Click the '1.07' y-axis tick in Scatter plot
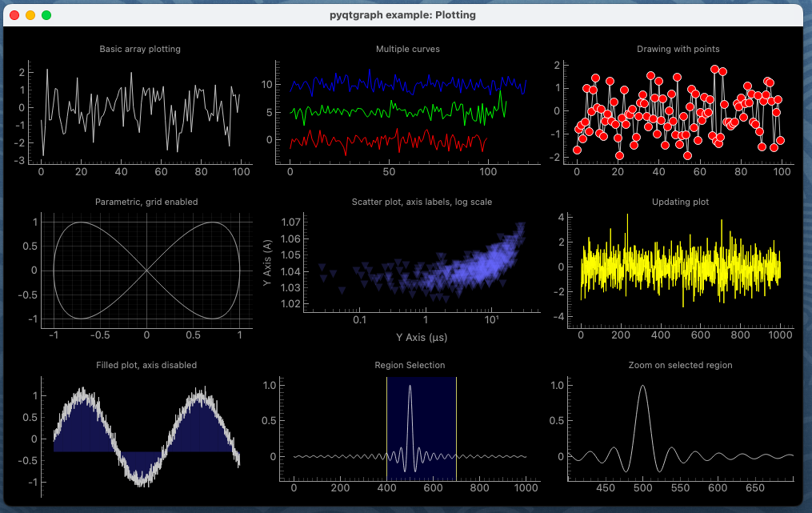This screenshot has width=812, height=513. pos(290,222)
